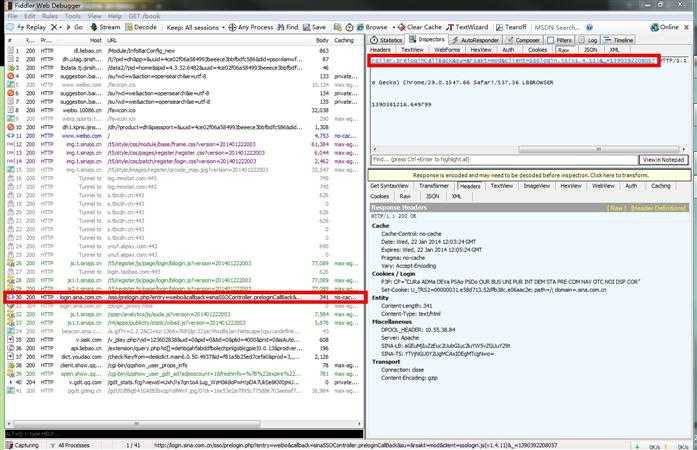The image size is (697, 450).
Task: Replay the selected sessions
Action: click(32, 27)
